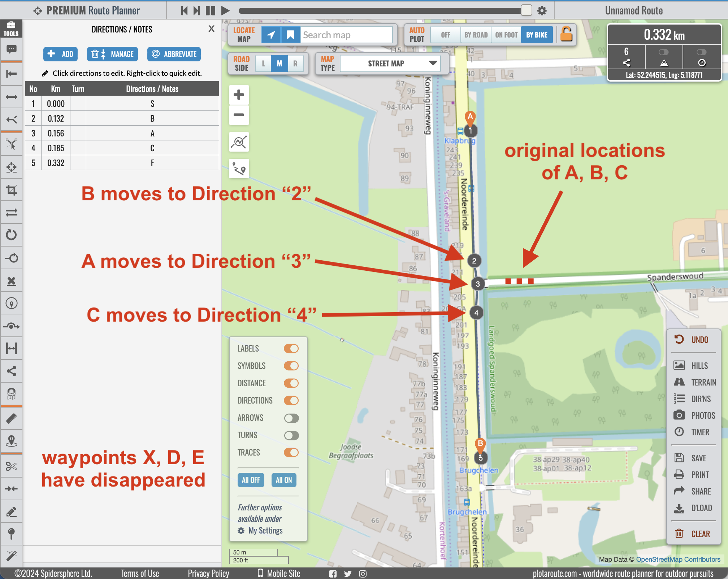Toggle the orange padlock icon
This screenshot has height=579, width=728.
[x=566, y=34]
